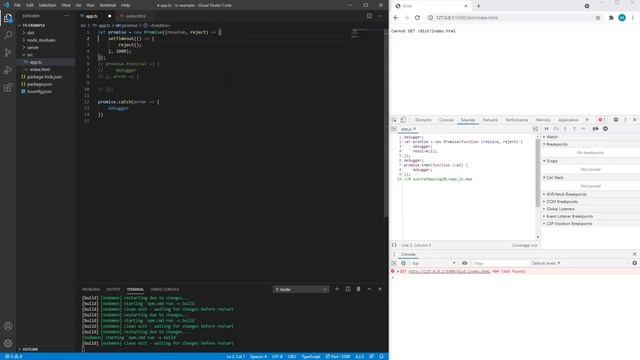Click the 404 error URL link

tap(449, 271)
